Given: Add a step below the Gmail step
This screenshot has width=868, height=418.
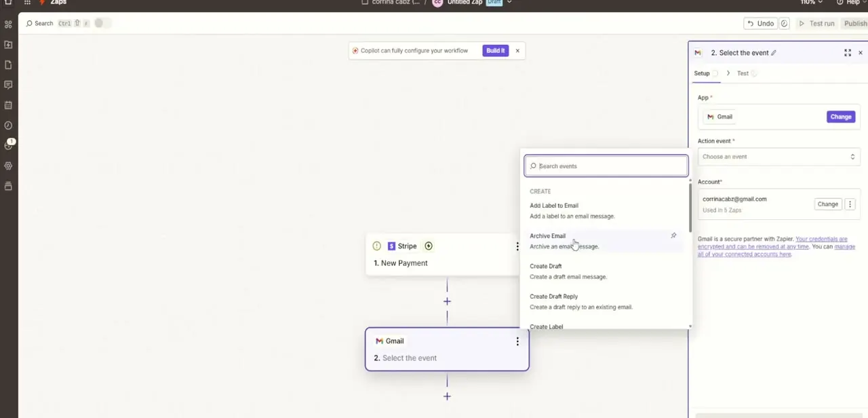Looking at the screenshot, I should pyautogui.click(x=447, y=396).
